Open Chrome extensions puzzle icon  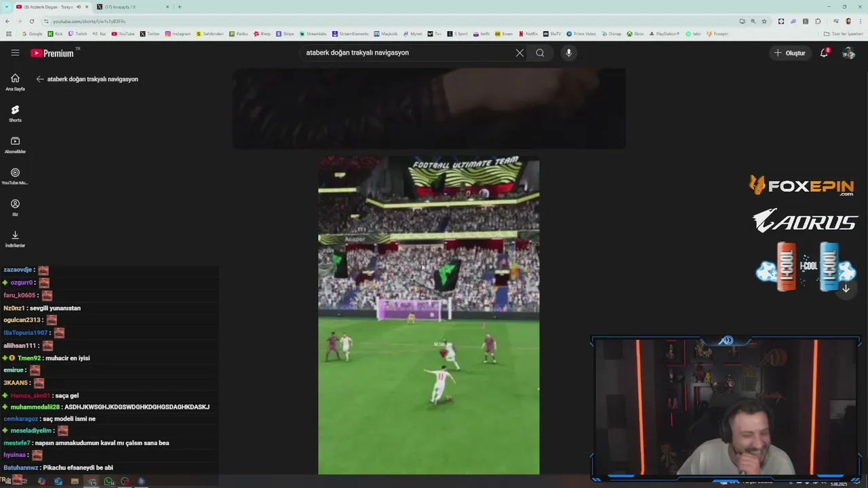818,21
